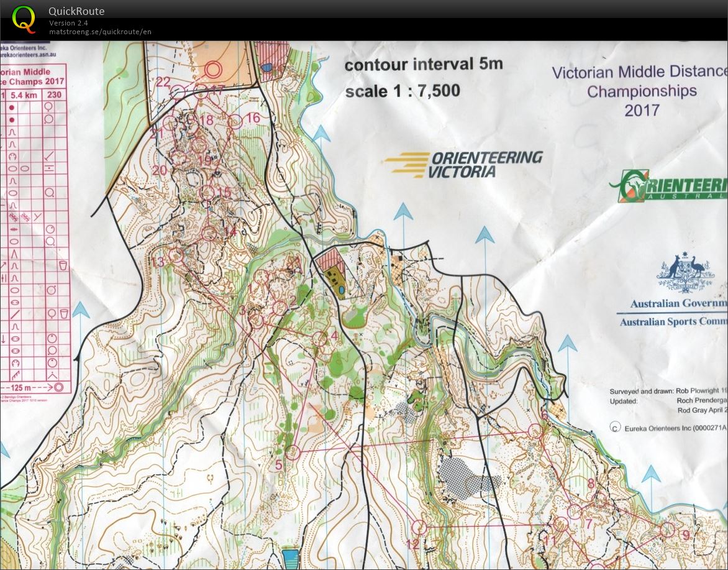Select control circle 5 on the map
Viewport: 728px width, 570px height.
point(293,453)
